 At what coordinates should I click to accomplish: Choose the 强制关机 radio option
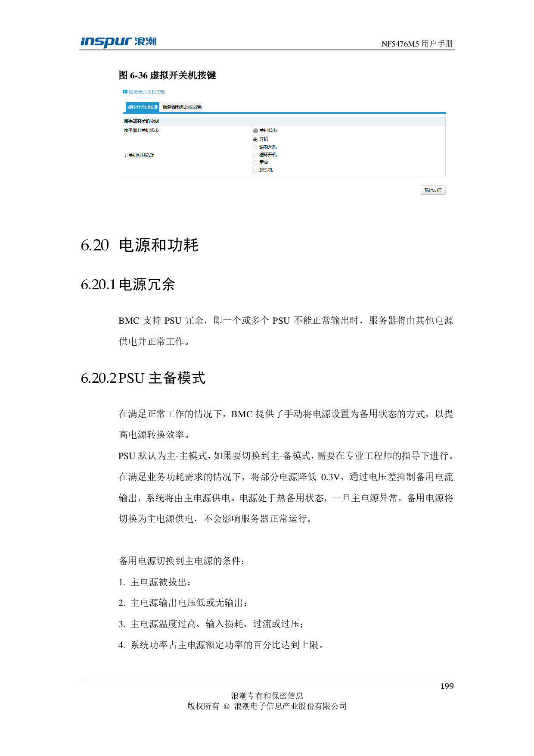click(255, 147)
